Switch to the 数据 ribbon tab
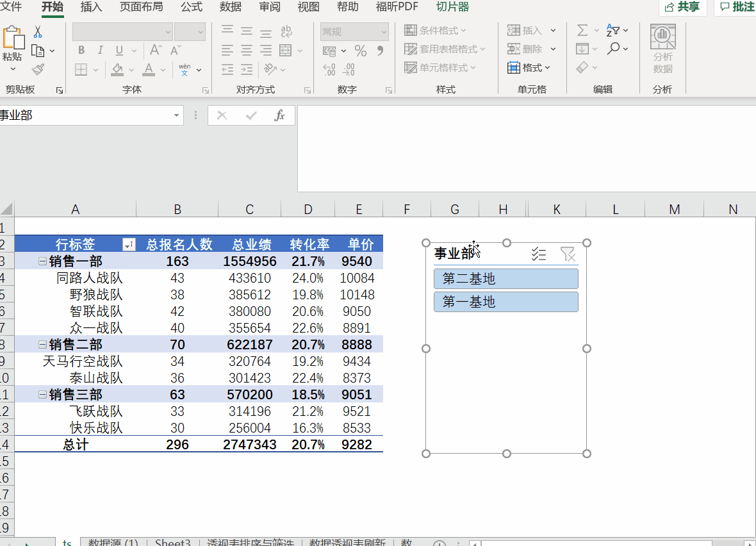The image size is (756, 546). (231, 7)
